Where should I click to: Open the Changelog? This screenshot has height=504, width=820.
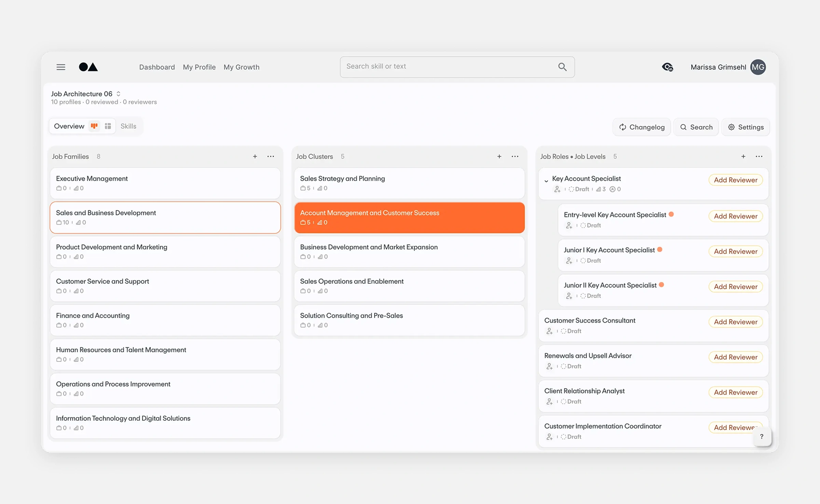642,127
